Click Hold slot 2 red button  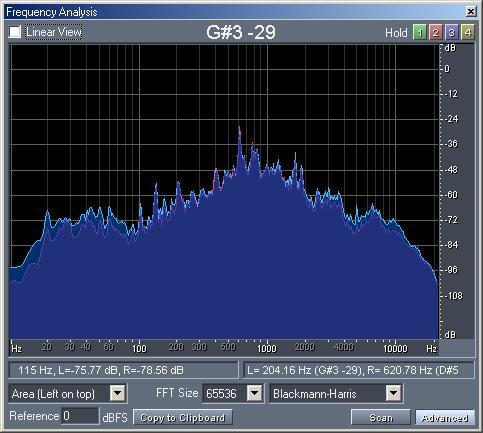(436, 33)
